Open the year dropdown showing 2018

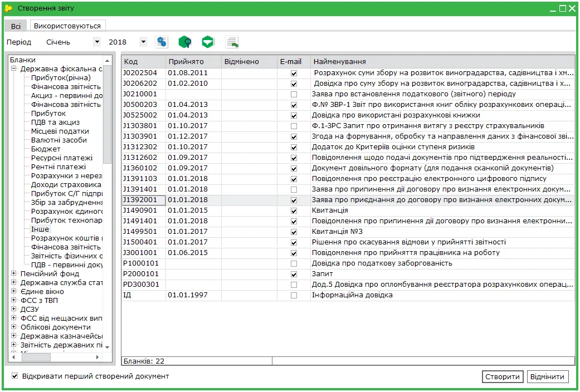pos(144,42)
